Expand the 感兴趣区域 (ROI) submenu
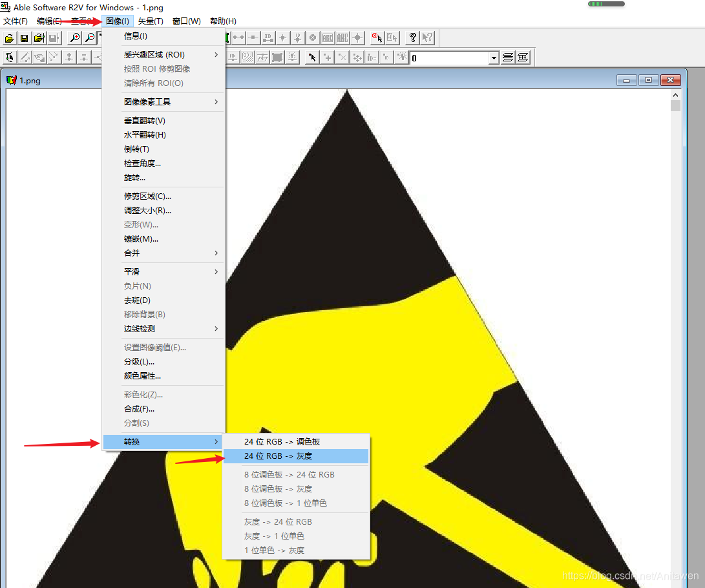The image size is (705, 588). pyautogui.click(x=216, y=55)
